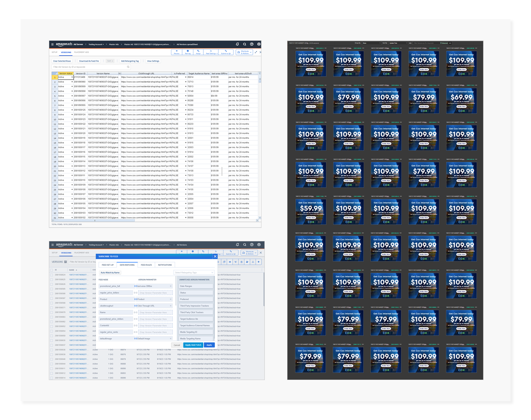Open hamburger menu in Subscribe to Feed window
Screen dimensions: 531x420
coord(52,245)
